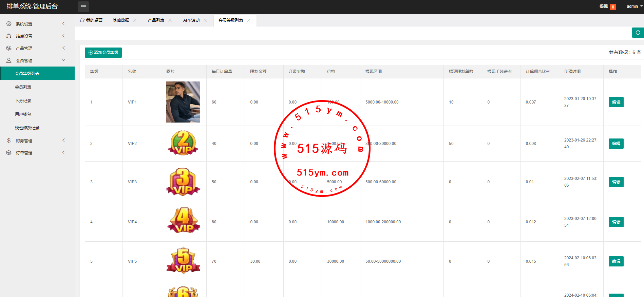Screen dimensions: 644x297
Task: Click the VIP3 badge image
Action: (183, 182)
